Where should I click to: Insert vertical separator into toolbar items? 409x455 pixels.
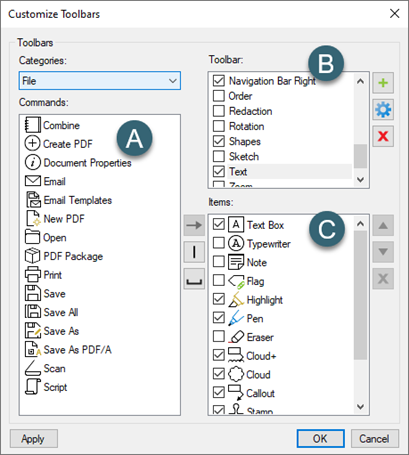pyautogui.click(x=194, y=252)
